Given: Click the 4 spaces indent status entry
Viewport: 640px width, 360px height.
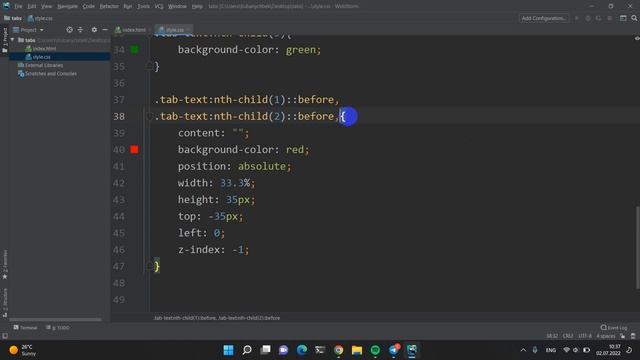Looking at the screenshot, I should click(x=606, y=336).
